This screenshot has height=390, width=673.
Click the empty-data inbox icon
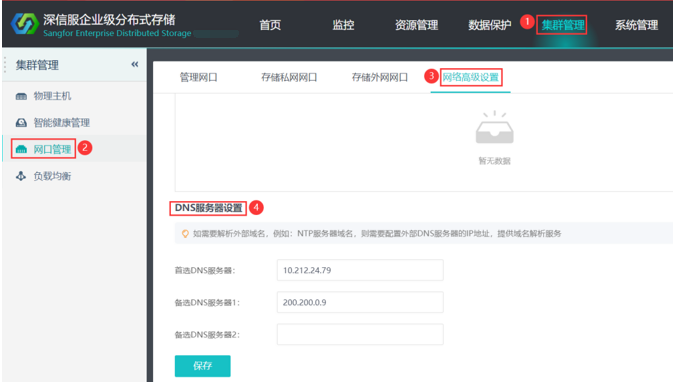494,127
